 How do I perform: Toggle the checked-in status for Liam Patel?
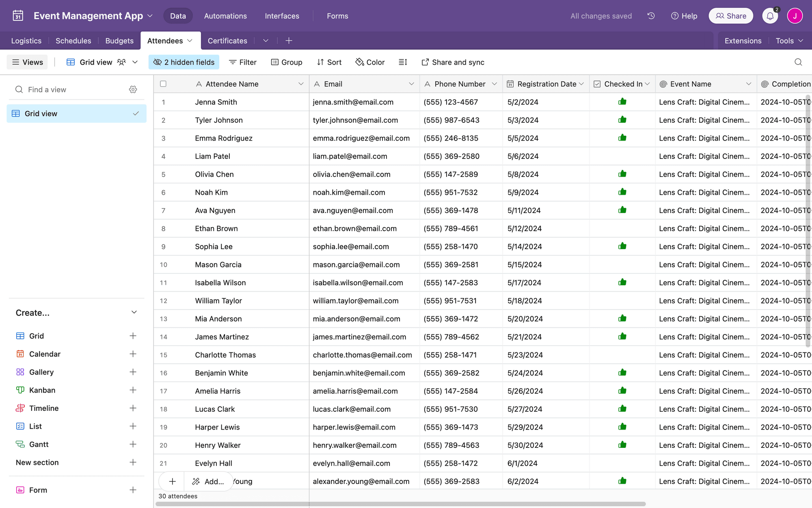[622, 156]
